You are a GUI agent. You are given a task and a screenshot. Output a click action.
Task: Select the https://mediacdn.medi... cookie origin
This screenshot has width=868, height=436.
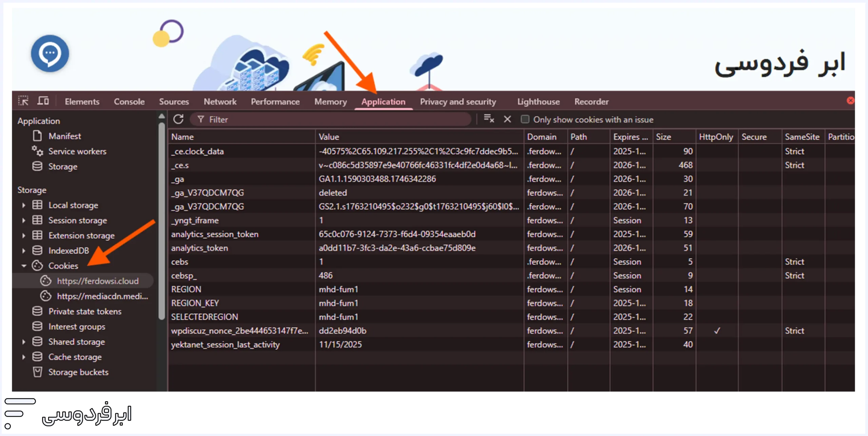click(x=102, y=296)
